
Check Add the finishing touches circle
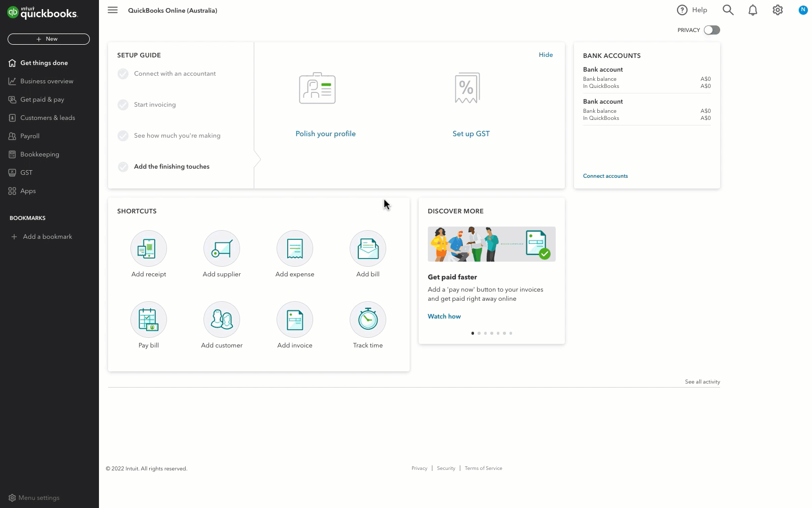click(123, 167)
